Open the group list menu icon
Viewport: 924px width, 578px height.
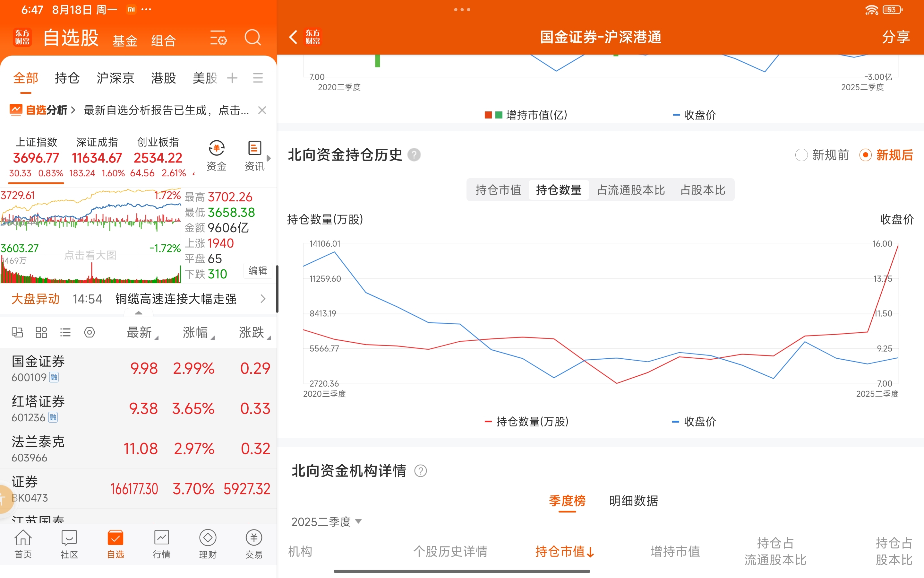point(258,78)
